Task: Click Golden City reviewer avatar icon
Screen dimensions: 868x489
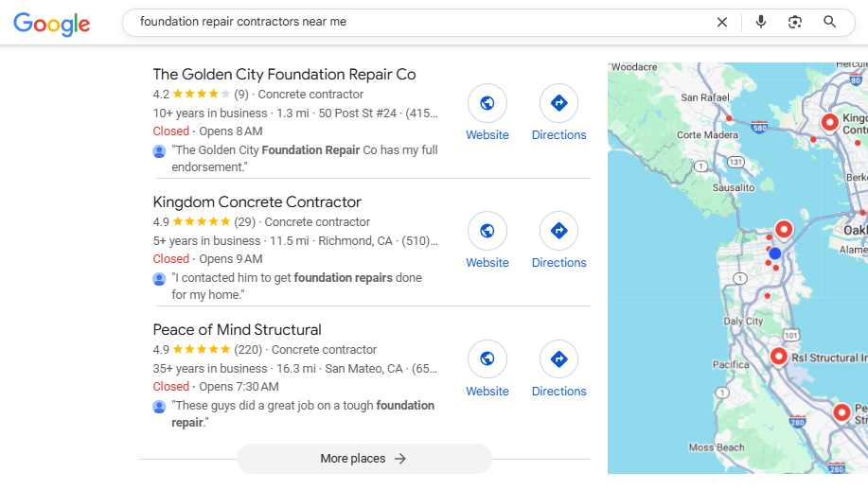Action: pyautogui.click(x=159, y=151)
